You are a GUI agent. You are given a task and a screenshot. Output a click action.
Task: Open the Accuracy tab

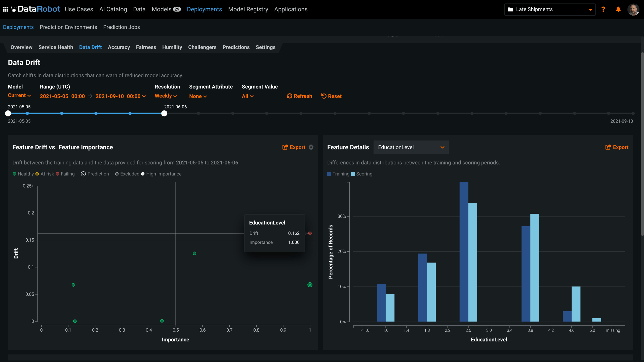click(x=119, y=47)
